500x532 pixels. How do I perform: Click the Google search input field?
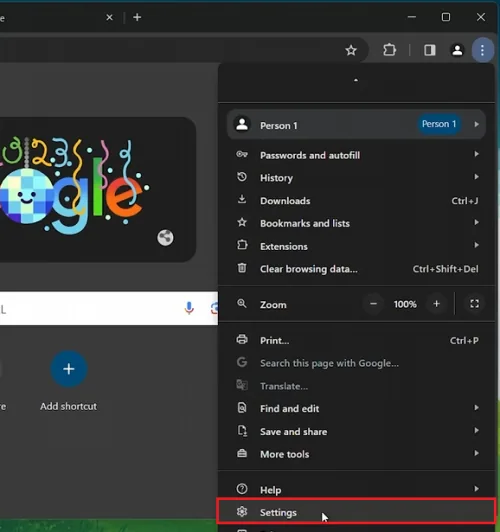[x=109, y=308]
